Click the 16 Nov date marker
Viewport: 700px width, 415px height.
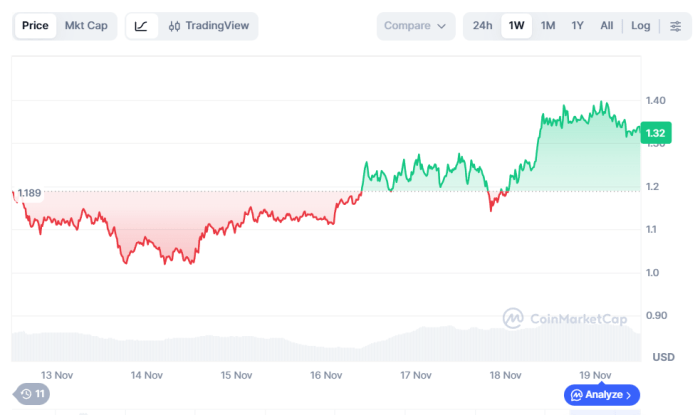coord(326,375)
